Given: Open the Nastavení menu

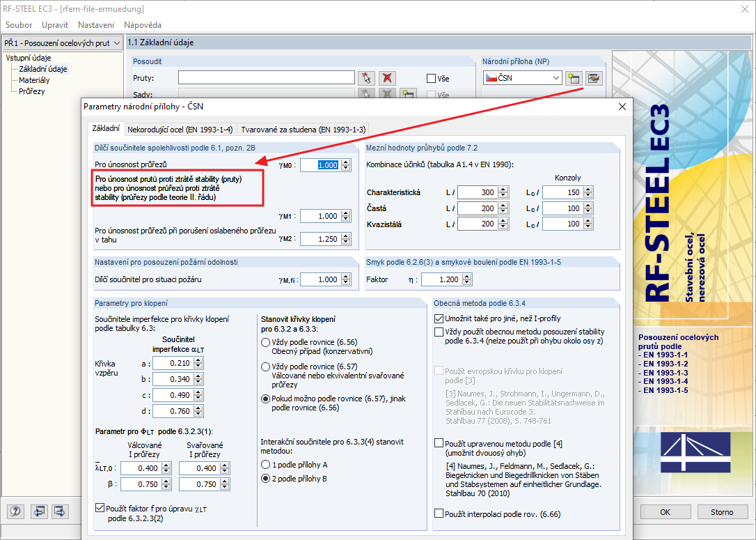Looking at the screenshot, I should (x=96, y=25).
